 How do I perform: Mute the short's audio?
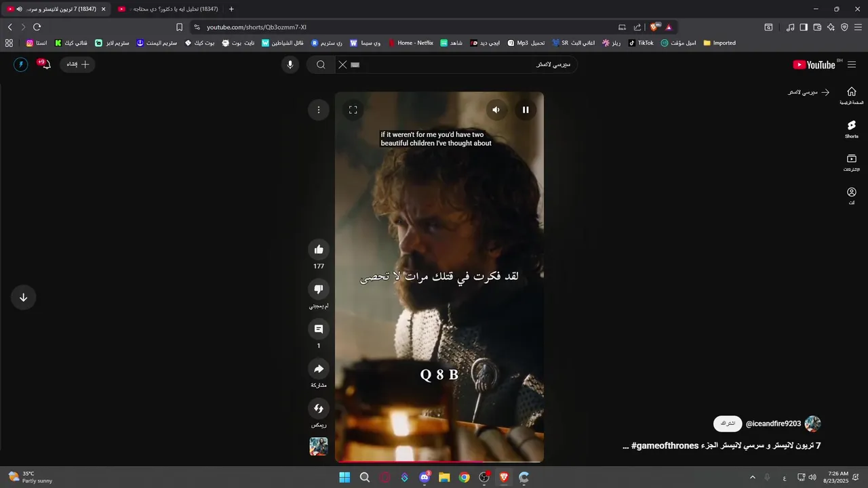496,110
